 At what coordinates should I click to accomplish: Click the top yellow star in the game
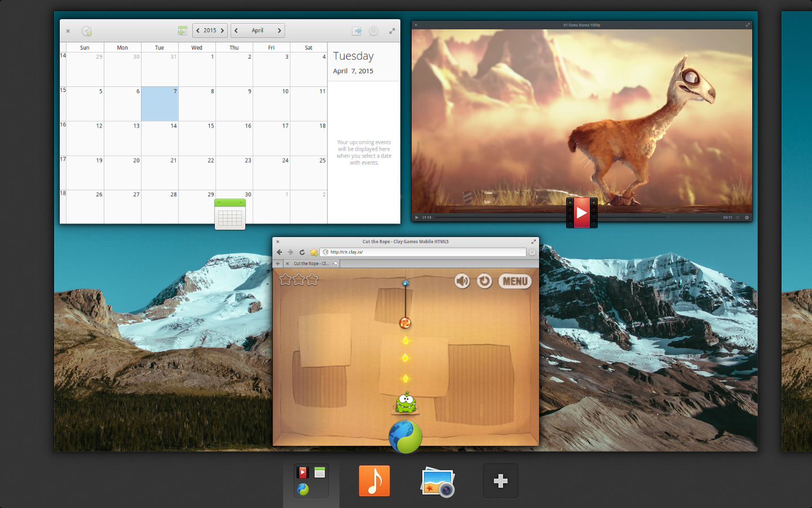coord(405,340)
